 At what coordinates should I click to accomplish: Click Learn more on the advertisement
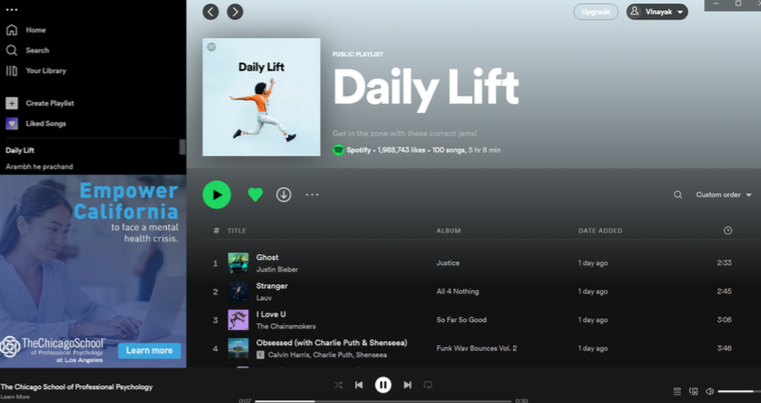[x=149, y=350]
